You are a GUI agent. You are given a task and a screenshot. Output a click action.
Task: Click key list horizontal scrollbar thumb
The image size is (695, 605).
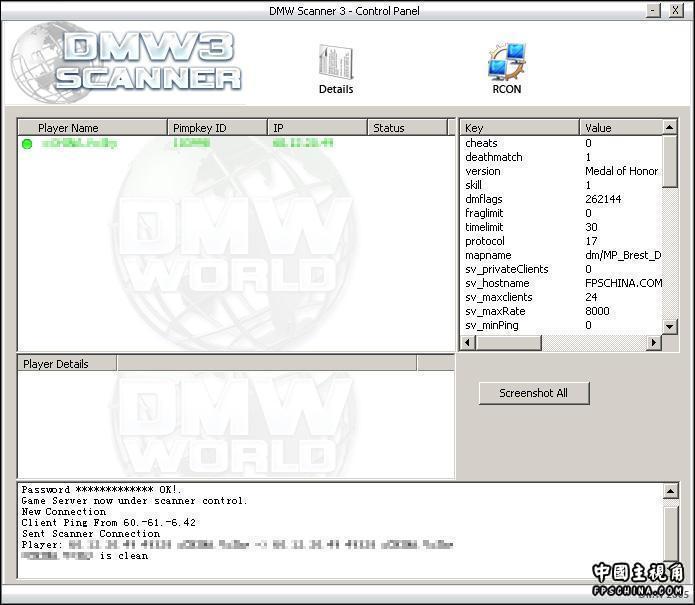[508, 343]
